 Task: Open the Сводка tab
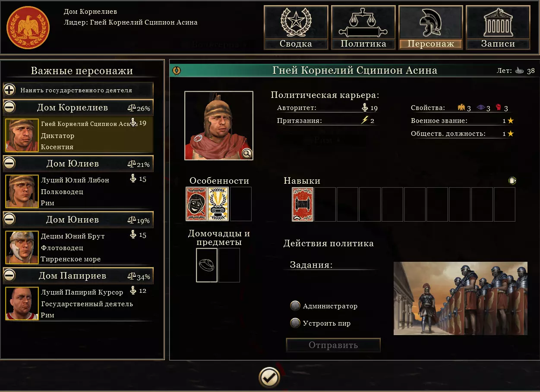(296, 28)
